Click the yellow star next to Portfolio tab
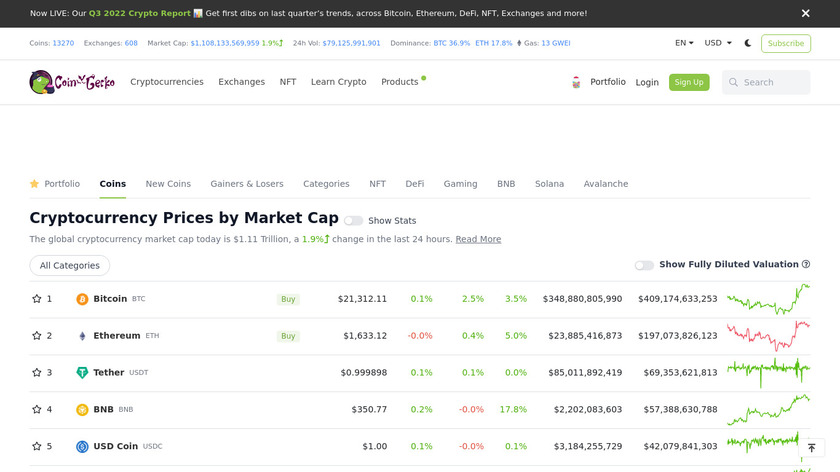The width and height of the screenshot is (840, 472). point(34,184)
